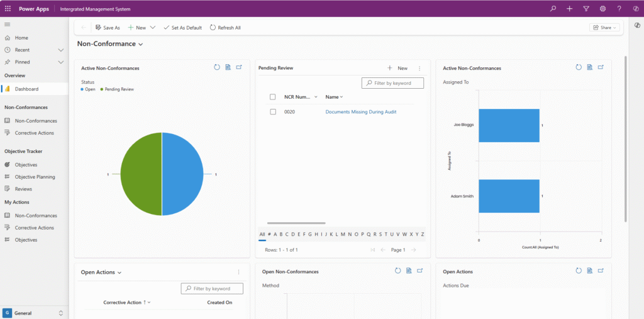View records icon on Assigned To chart
This screenshot has height=319, width=644.
pos(589,67)
